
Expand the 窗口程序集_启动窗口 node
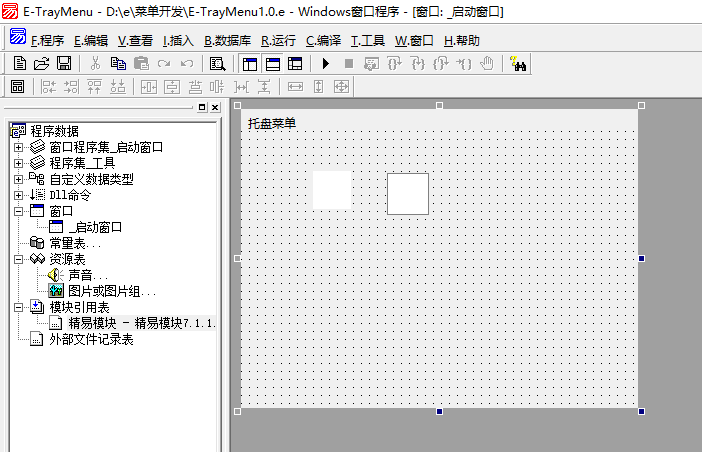(x=18, y=147)
